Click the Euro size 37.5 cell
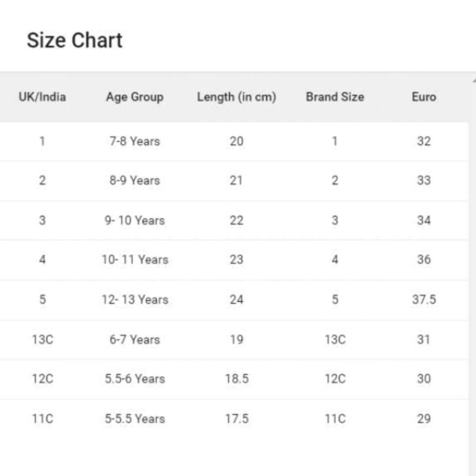Screen dimensions: 476x476 (x=424, y=300)
